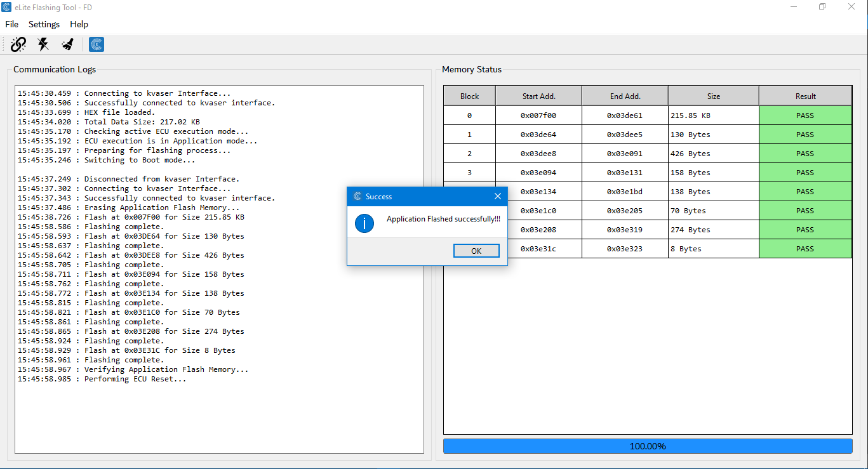Image resolution: width=868 pixels, height=469 pixels.
Task: Open the Help menu
Action: click(79, 24)
